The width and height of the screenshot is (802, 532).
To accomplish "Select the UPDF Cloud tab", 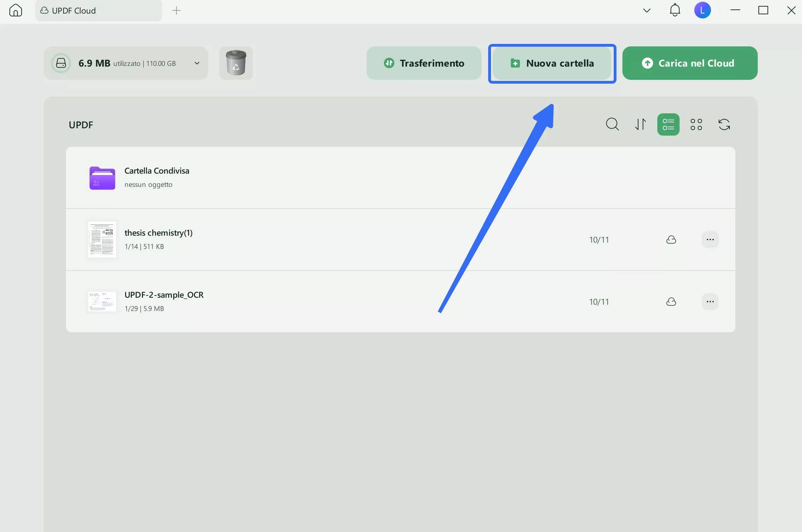I will click(98, 10).
